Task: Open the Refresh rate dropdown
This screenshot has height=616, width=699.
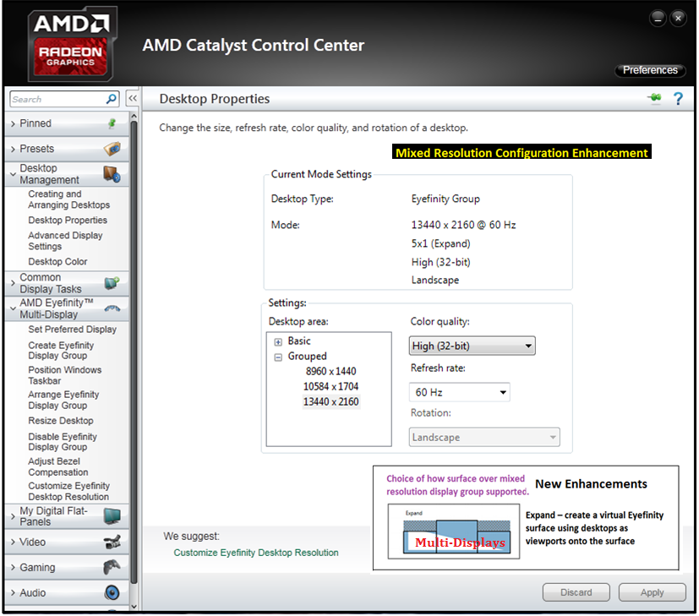Action: (x=459, y=392)
